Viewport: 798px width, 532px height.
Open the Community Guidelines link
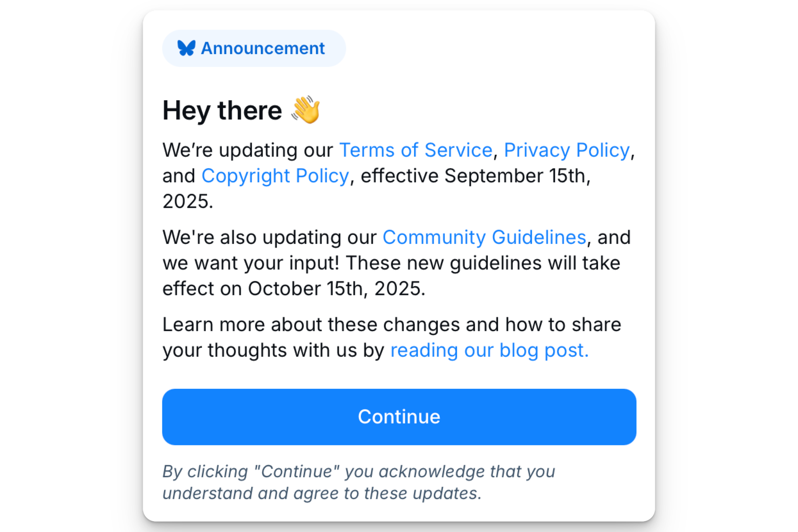tap(484, 237)
